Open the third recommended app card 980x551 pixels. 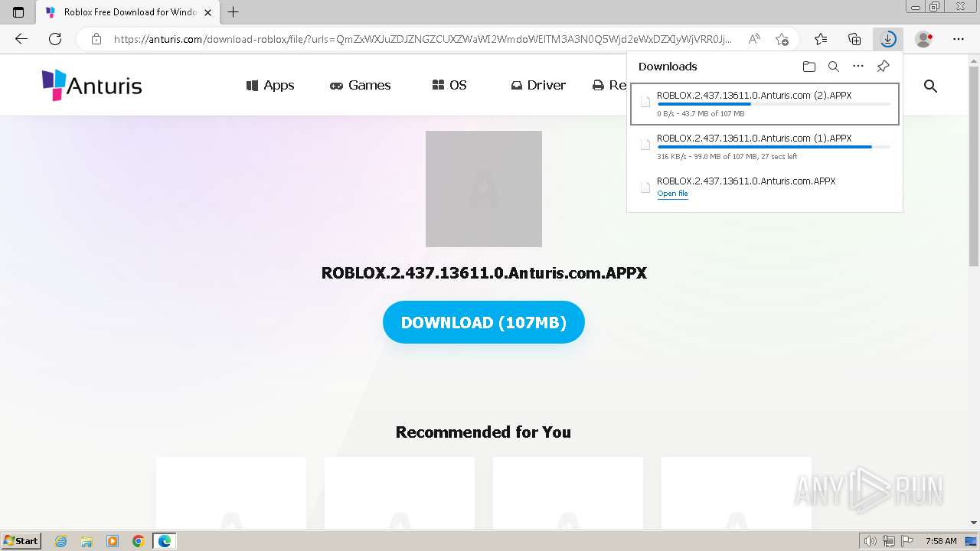tap(568, 494)
